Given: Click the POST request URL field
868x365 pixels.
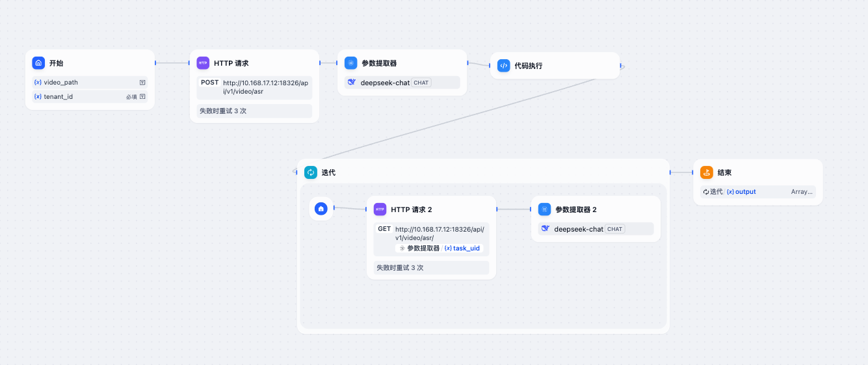Looking at the screenshot, I should pyautogui.click(x=265, y=87).
